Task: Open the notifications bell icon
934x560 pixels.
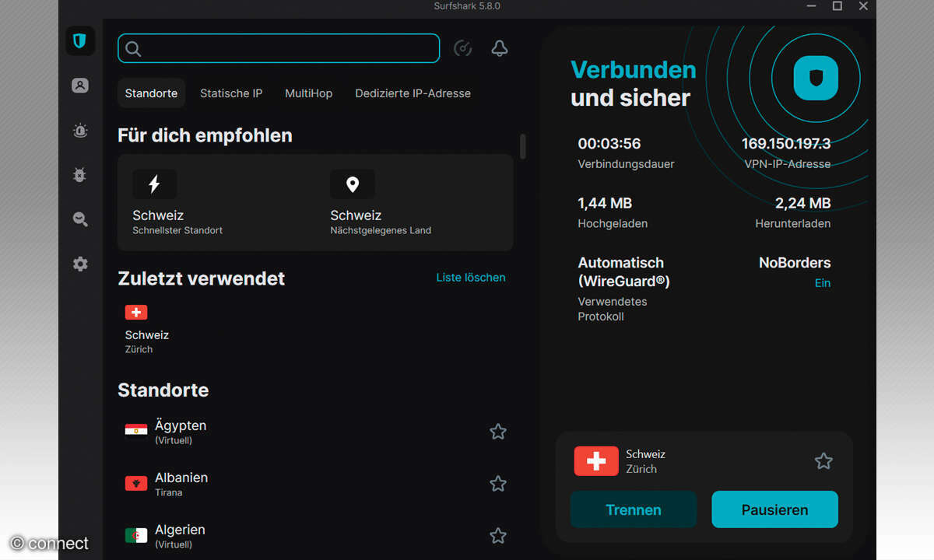Action: [x=500, y=48]
